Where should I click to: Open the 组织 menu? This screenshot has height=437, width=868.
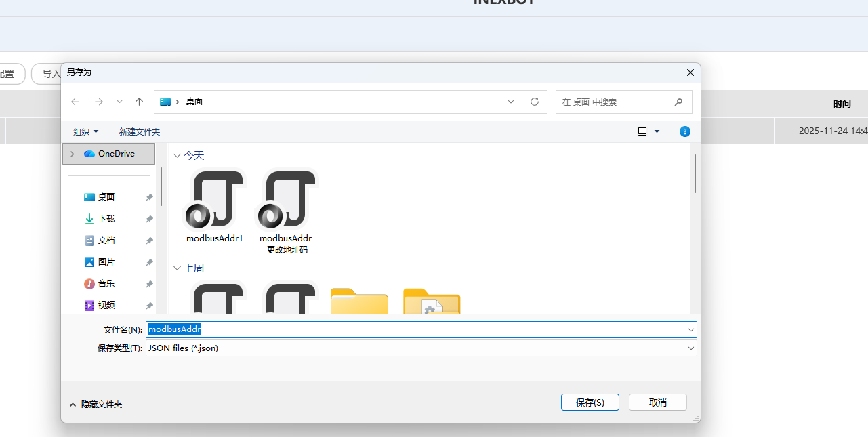click(x=86, y=131)
